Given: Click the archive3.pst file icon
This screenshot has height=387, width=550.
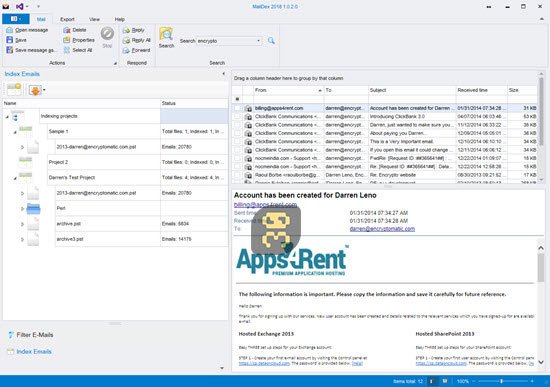Looking at the screenshot, I should point(33,239).
